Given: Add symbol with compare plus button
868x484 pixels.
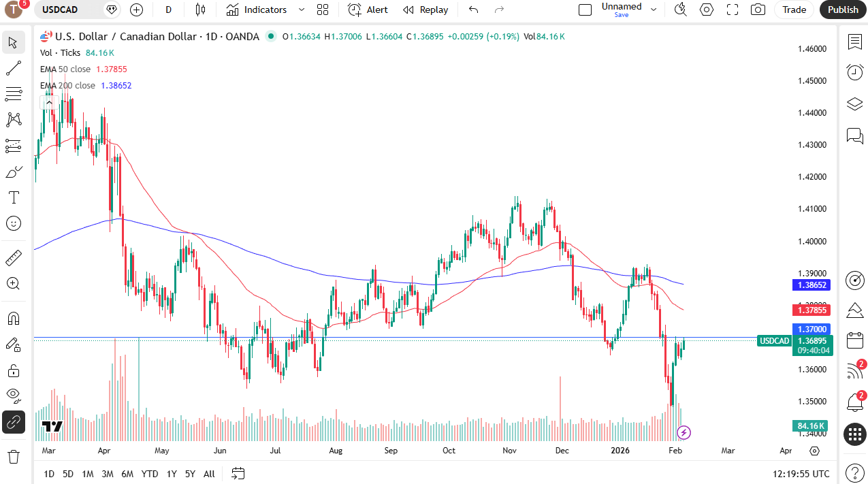Looking at the screenshot, I should pos(136,10).
